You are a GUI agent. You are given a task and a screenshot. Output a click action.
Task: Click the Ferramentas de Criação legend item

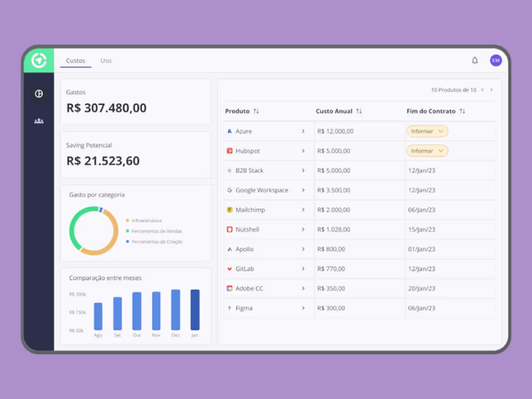tap(154, 241)
